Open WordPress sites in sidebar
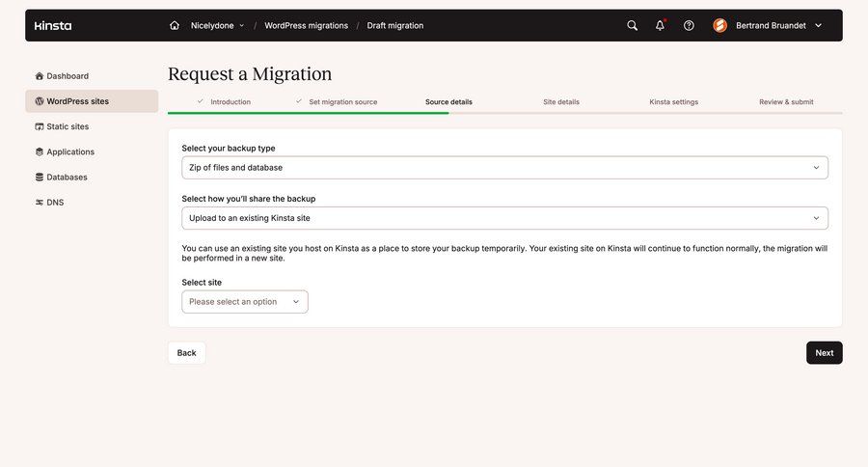The height and width of the screenshot is (467, 868). (77, 101)
